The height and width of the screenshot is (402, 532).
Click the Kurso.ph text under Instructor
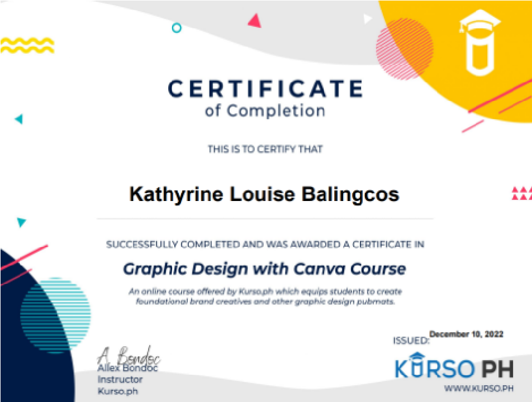118,391
